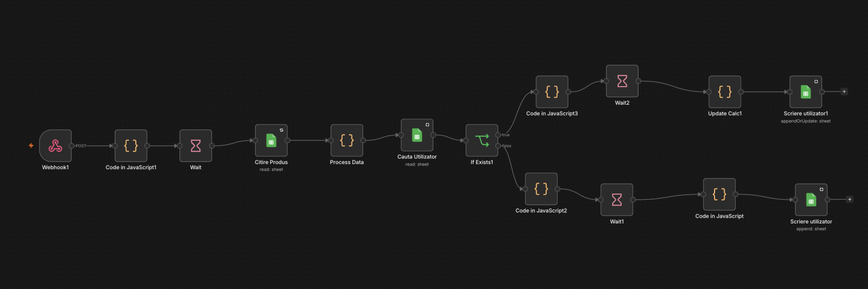Click the If Exists1 false output connector
This screenshot has width=868, height=289.
pos(498,146)
